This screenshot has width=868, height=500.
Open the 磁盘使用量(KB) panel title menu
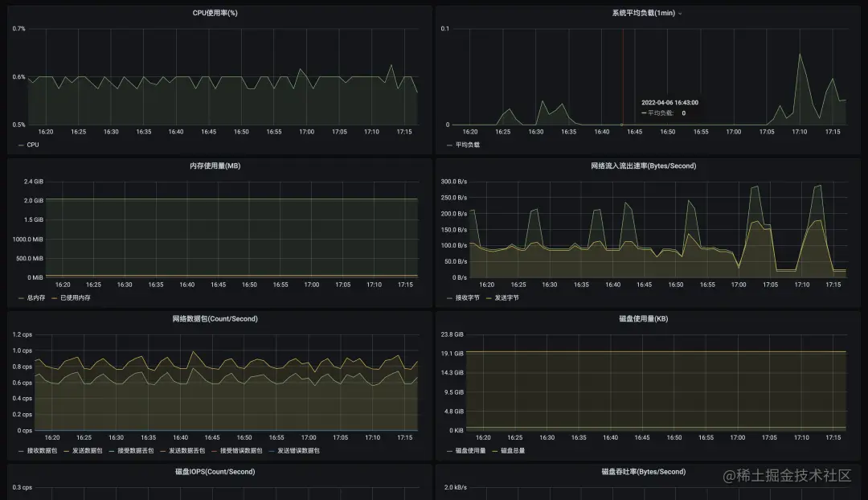643,318
